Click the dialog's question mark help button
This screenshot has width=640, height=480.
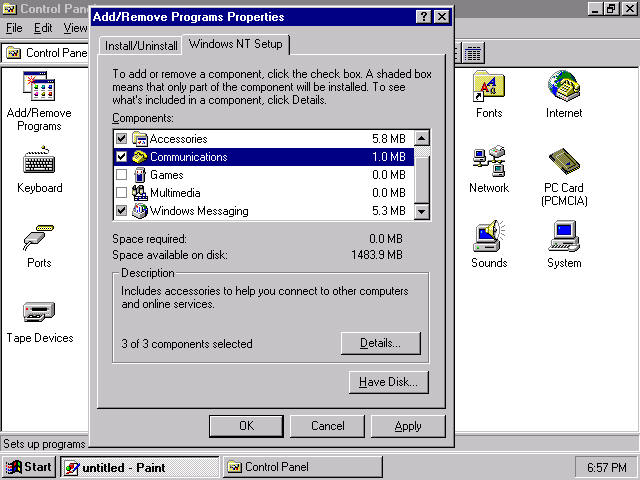423,17
